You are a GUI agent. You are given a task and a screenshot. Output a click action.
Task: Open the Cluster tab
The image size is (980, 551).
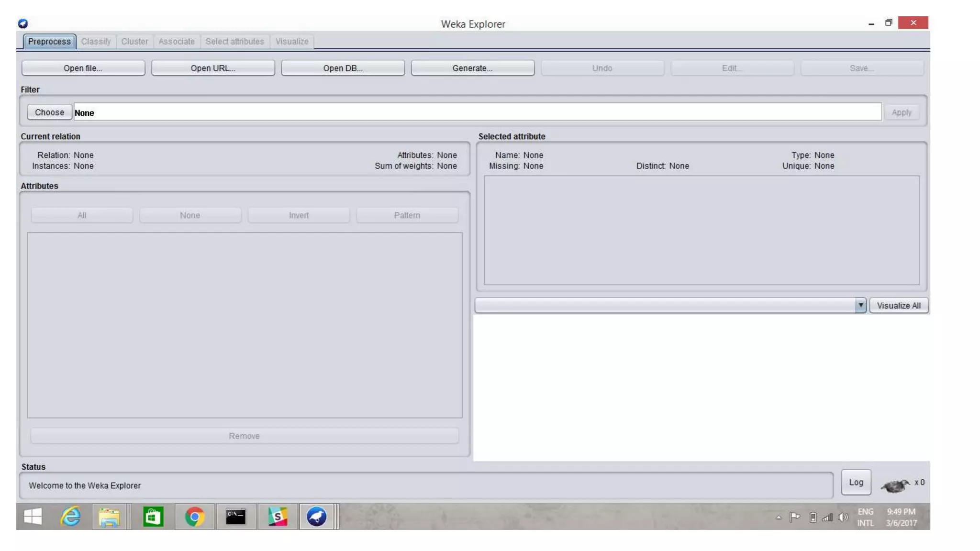click(x=134, y=42)
